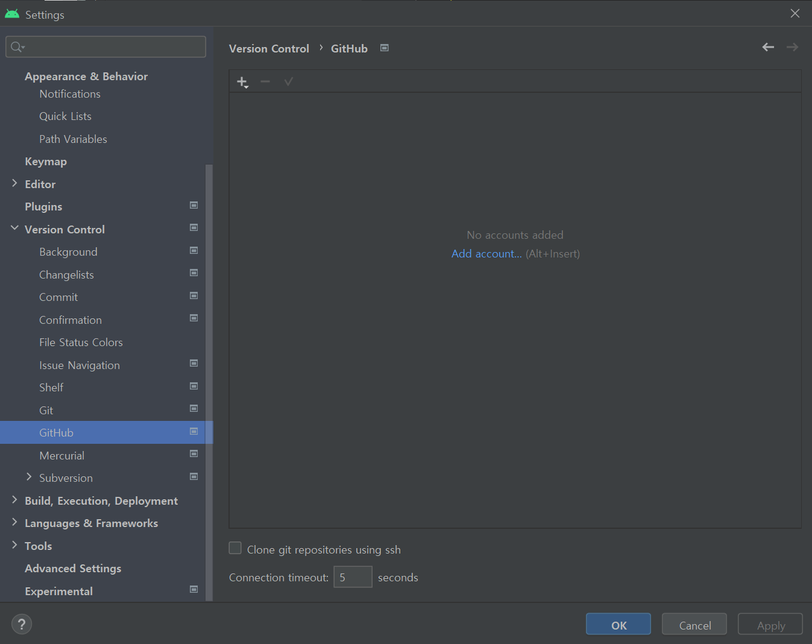The width and height of the screenshot is (812, 644).
Task: Expand Build, Execution, Deployment section
Action: point(14,500)
